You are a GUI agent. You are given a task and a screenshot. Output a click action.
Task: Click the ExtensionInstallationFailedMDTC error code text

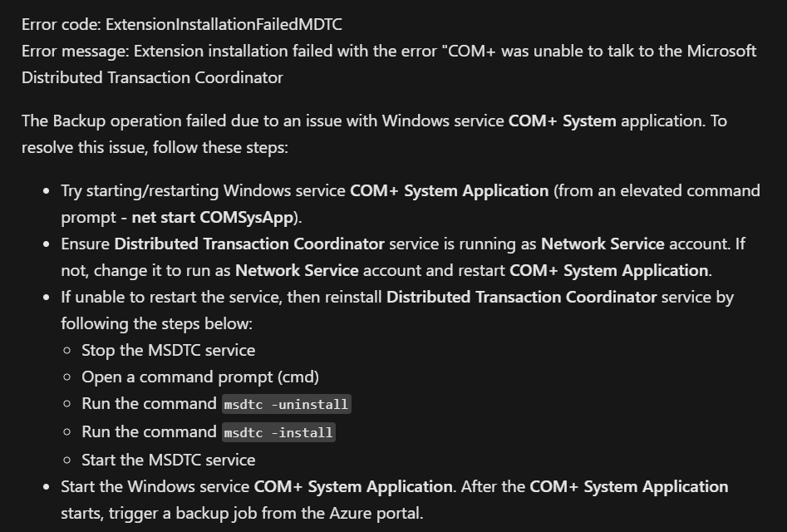coord(224,24)
